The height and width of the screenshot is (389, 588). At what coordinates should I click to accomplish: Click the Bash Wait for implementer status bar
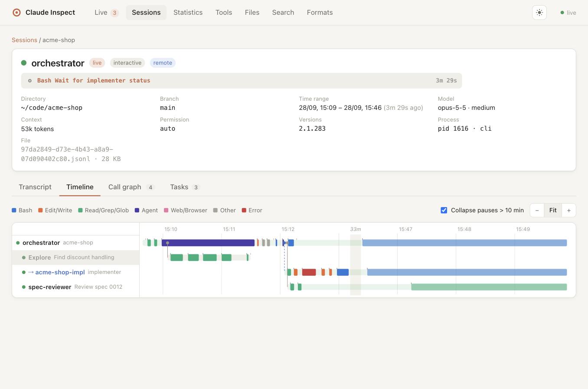tap(242, 81)
